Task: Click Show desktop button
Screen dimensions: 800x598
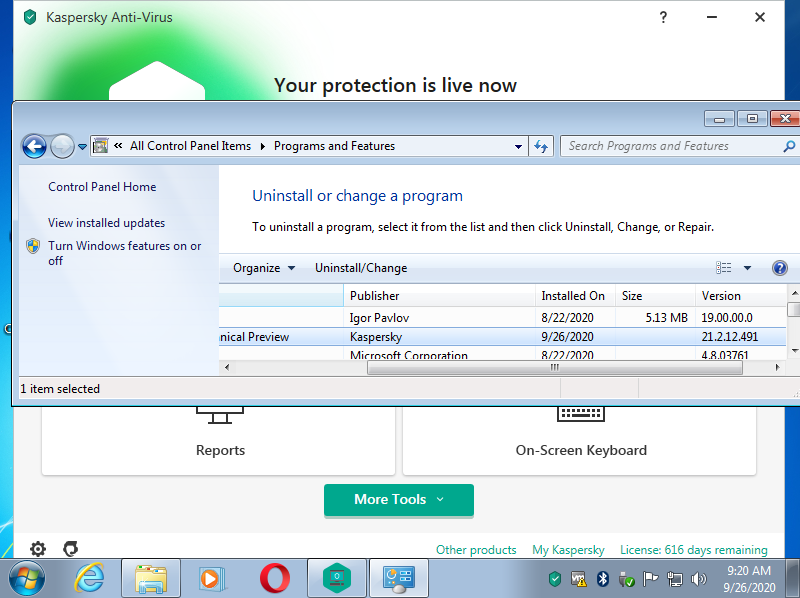Action: click(794, 579)
